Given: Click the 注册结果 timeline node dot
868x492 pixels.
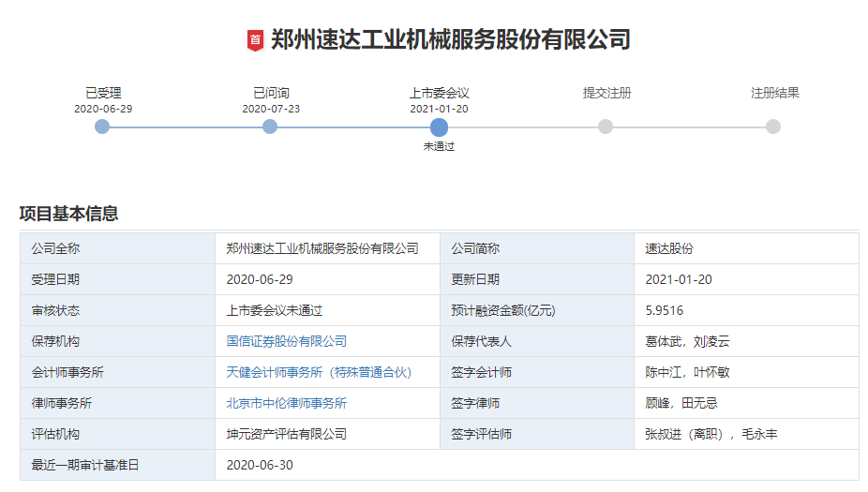Looking at the screenshot, I should [773, 127].
